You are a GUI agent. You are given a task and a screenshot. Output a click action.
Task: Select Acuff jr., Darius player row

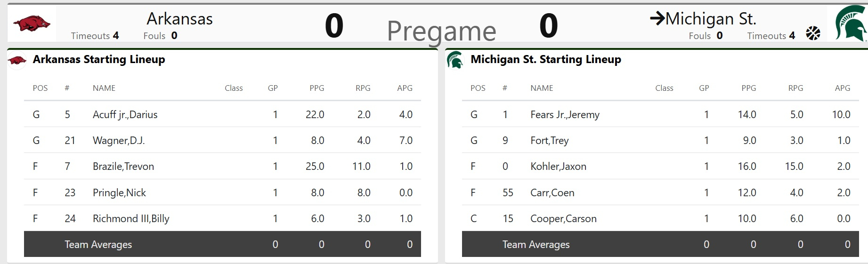coord(125,114)
